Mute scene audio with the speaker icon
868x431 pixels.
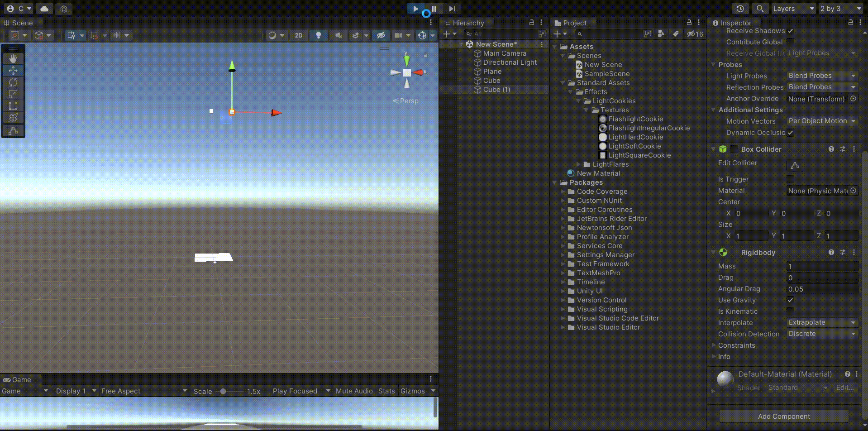[x=338, y=35]
